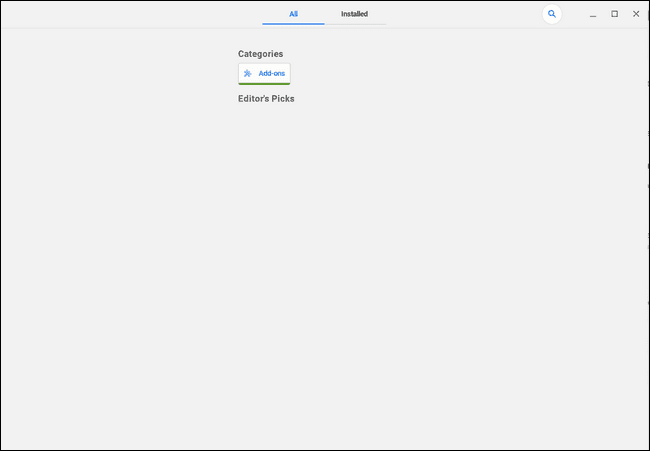Image resolution: width=650 pixels, height=451 pixels.
Task: Open the search magnifier icon
Action: (552, 14)
